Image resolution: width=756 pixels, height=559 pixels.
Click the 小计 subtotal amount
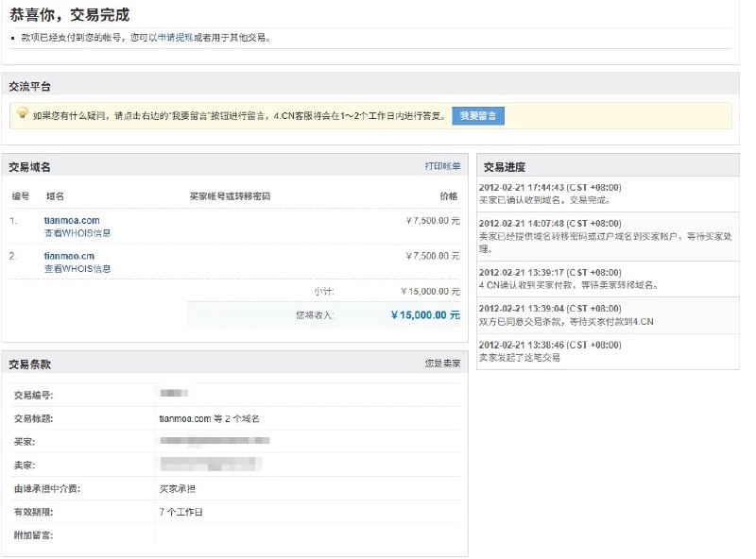(x=430, y=292)
